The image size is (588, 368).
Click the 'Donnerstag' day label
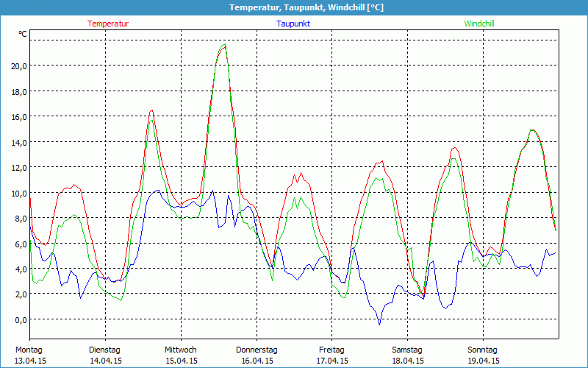[x=257, y=350]
